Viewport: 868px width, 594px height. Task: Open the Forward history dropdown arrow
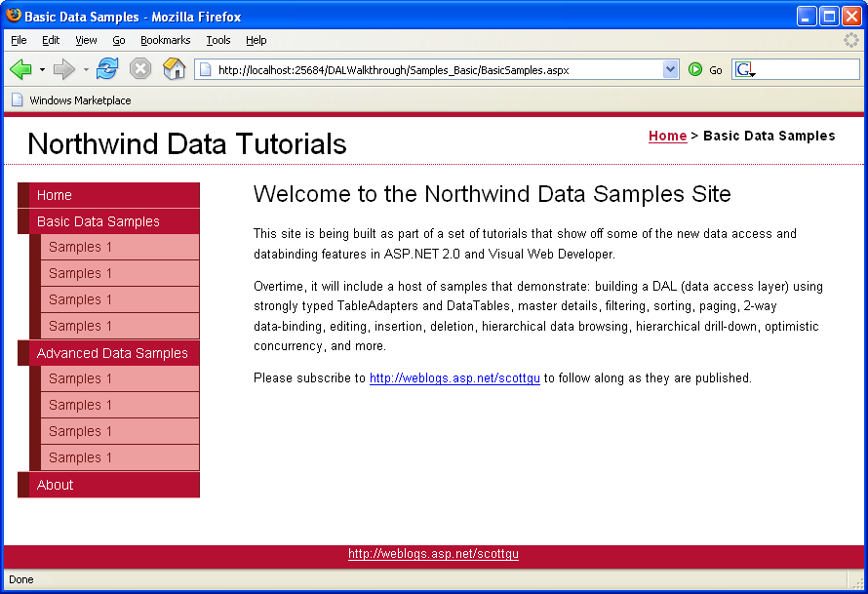pos(86,70)
